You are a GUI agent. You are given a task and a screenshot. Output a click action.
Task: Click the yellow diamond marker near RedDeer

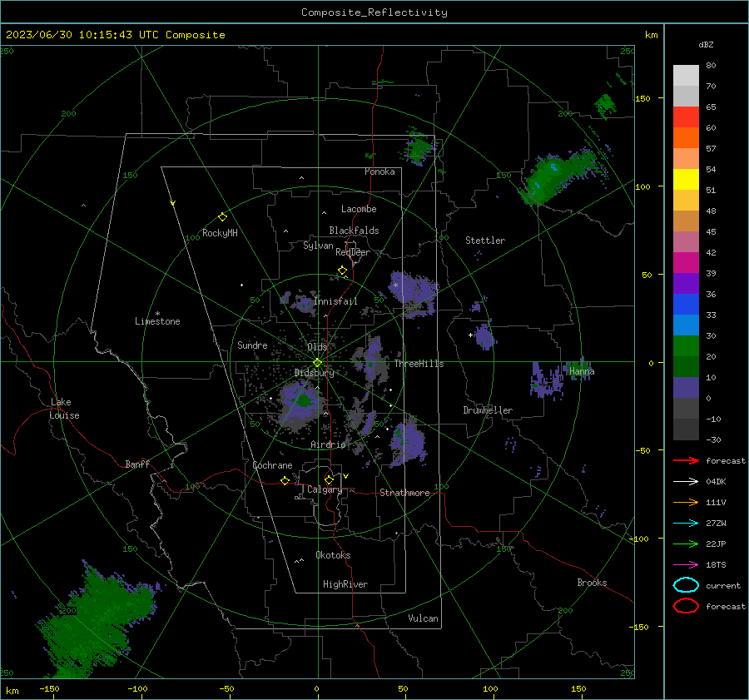pyautogui.click(x=342, y=271)
